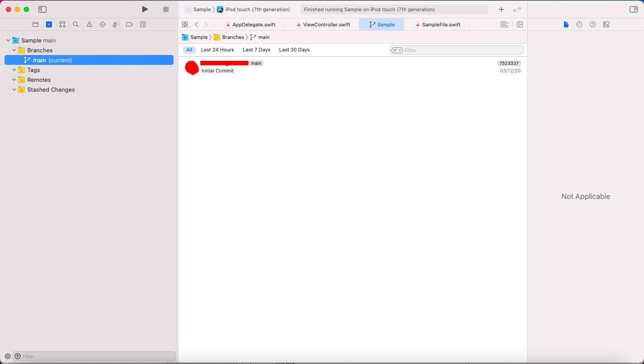Open the gear menu in the navigator footer

point(8,356)
